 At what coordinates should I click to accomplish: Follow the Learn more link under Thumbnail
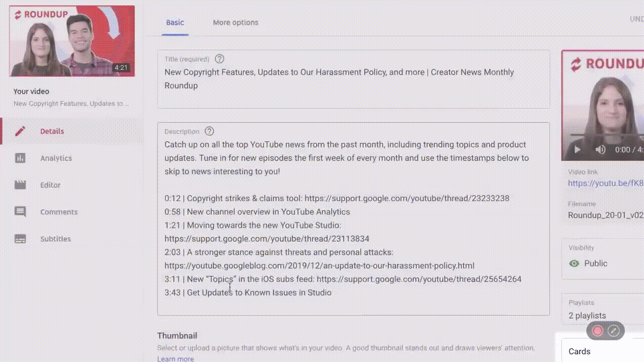pos(176,358)
